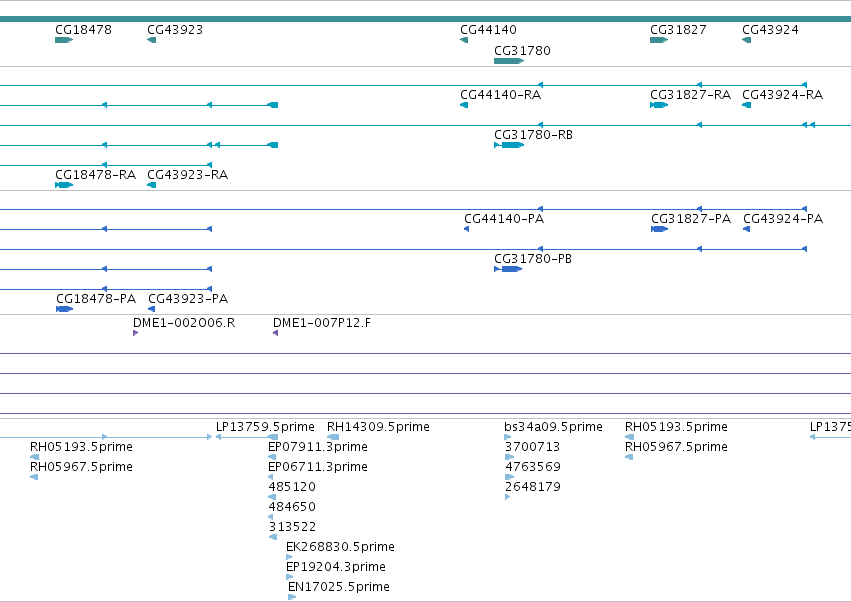Click protein CG18478-PA
The image size is (851, 602).
coord(96,299)
